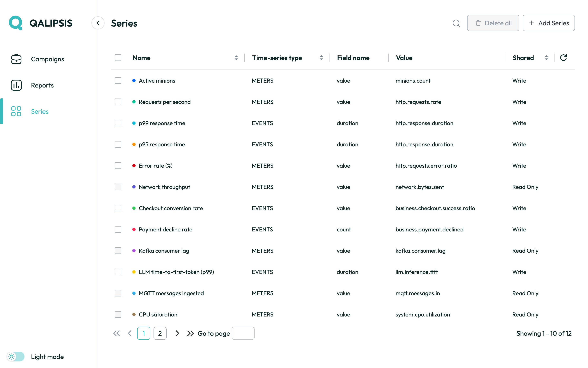The width and height of the screenshot is (588, 368).
Task: Sort by Shared column arrows
Action: (x=546, y=58)
